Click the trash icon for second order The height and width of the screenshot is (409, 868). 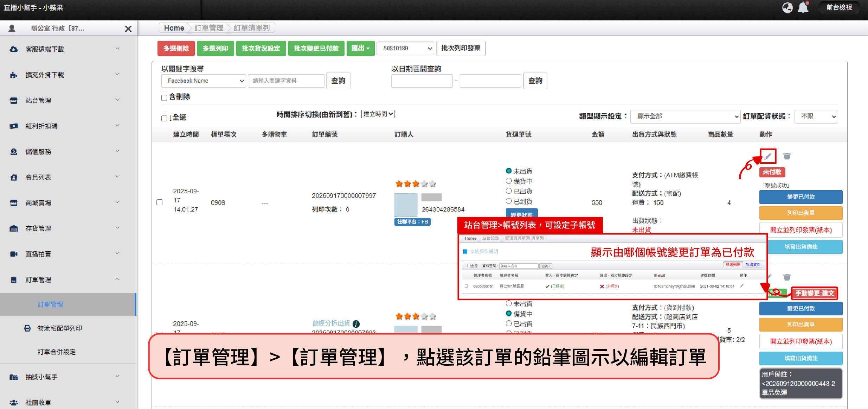point(787,277)
